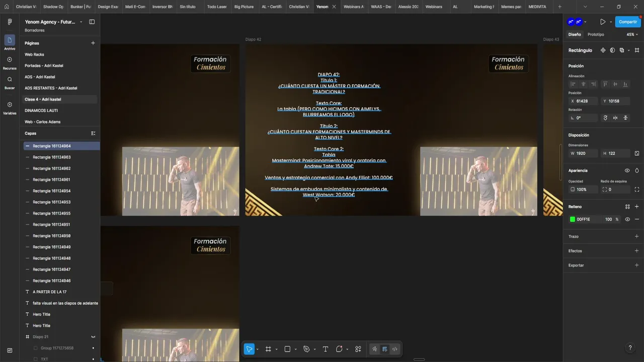Open the Pen tool options chevron
This screenshot has height=362, width=644.
pyautogui.click(x=314, y=349)
